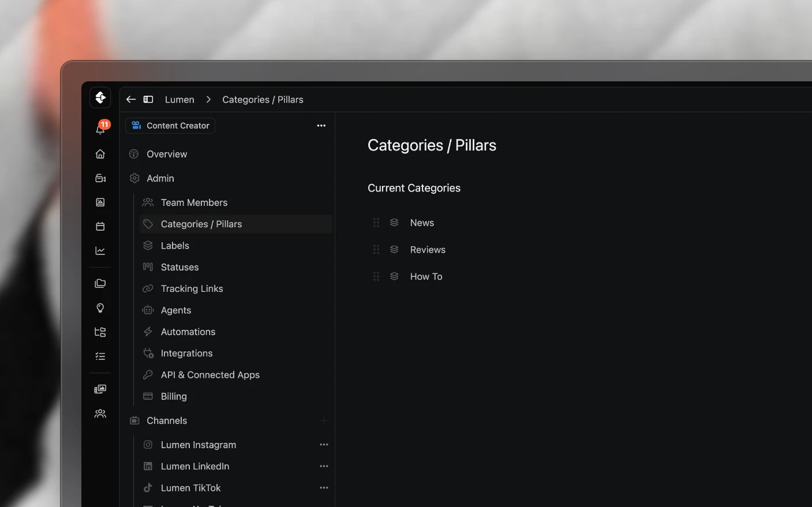Screen dimensions: 812x507
Task: Select Categories / Pillars in sidebar
Action: click(x=236, y=224)
